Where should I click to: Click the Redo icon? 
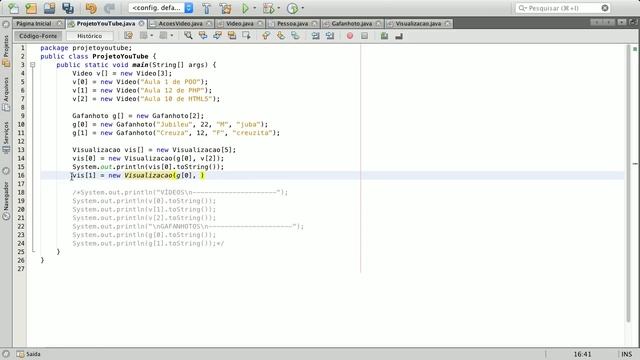pyautogui.click(x=109, y=8)
